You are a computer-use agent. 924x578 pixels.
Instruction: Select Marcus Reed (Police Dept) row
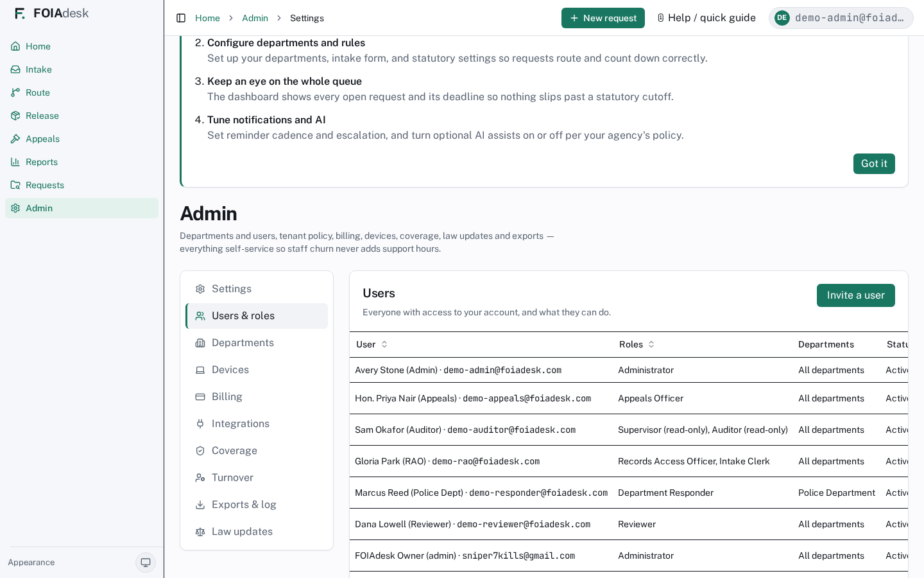point(629,493)
